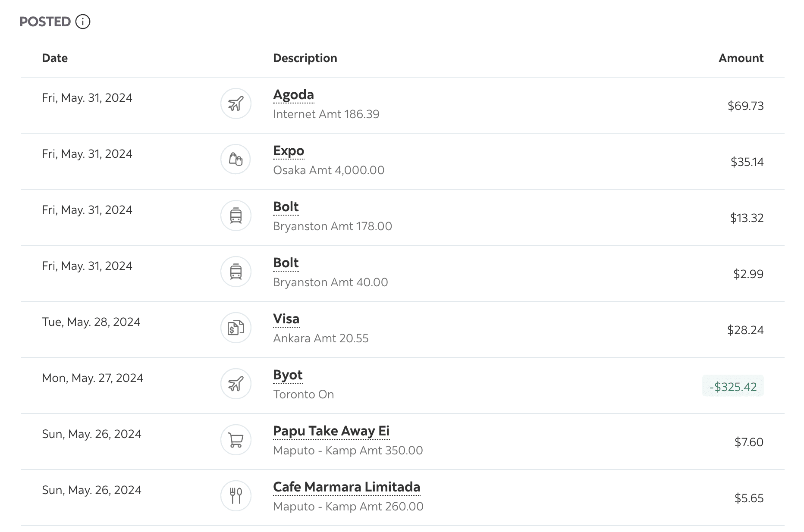
Task: Click the transit icon for Bolt $13.32
Action: point(236,216)
